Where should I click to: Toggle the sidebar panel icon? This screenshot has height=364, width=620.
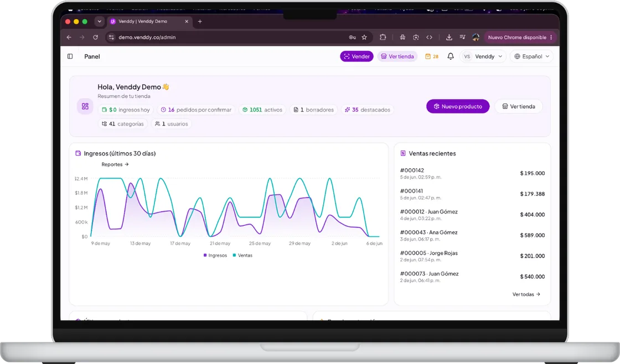70,56
